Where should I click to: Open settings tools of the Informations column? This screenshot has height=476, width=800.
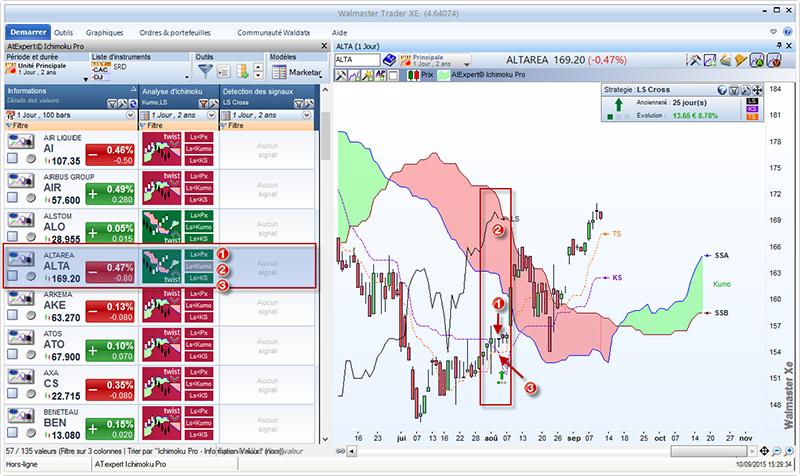click(x=122, y=104)
